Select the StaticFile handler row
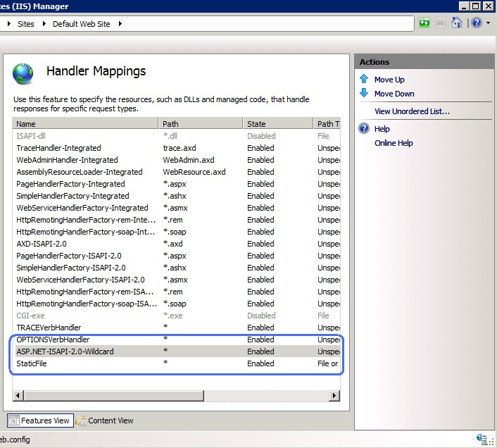This screenshot has height=448, width=497. 176,363
